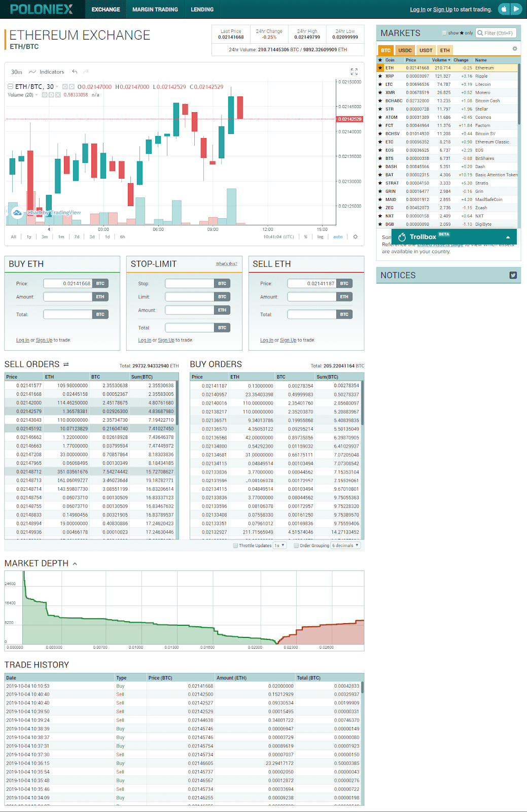The width and height of the screenshot is (527, 812).
Task: Click the swap icon beside Sell Orders
Action: [66, 364]
